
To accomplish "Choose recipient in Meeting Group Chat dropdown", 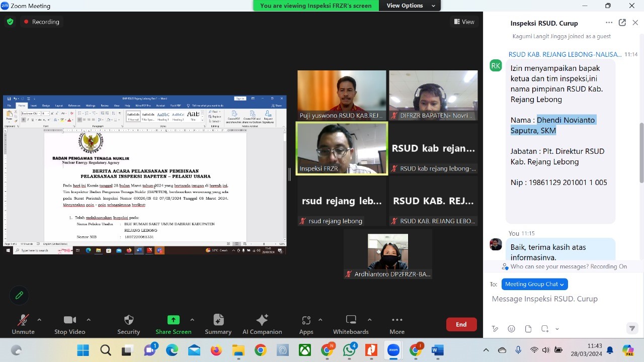I will tap(534, 284).
